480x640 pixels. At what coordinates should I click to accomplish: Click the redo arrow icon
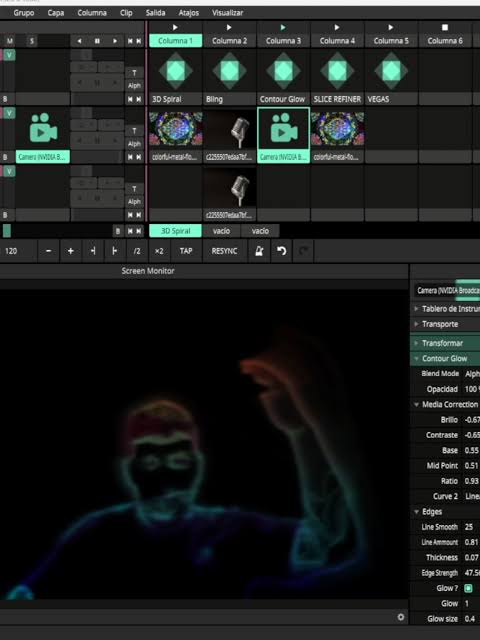click(303, 251)
